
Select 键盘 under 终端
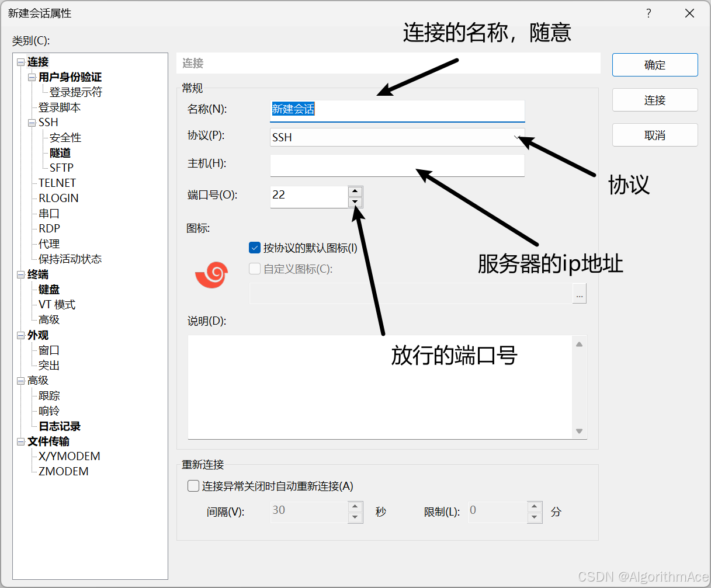[49, 290]
